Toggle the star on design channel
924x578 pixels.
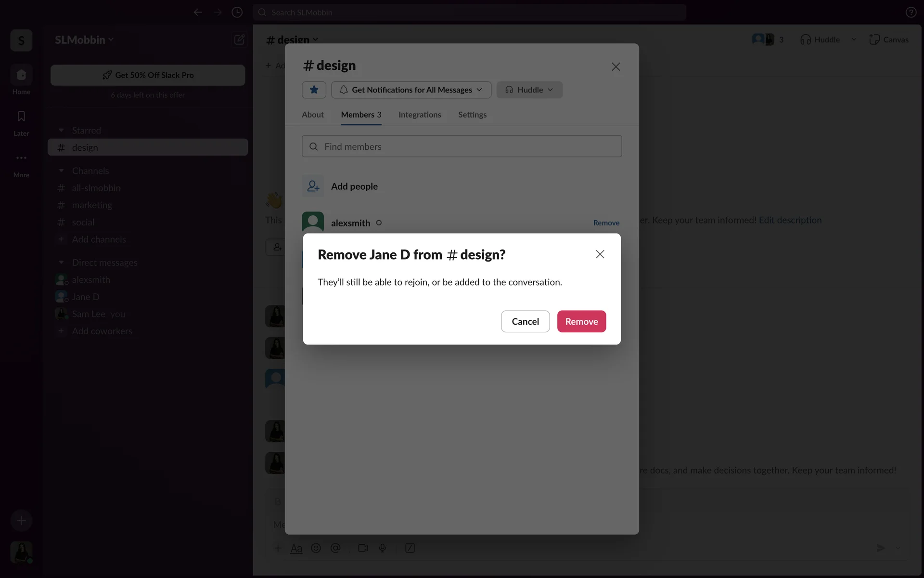314,90
